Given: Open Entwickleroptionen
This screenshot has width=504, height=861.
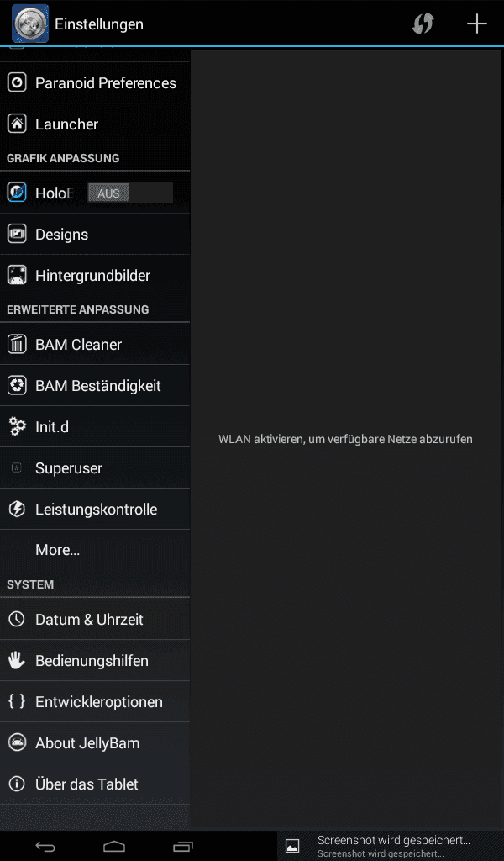Looking at the screenshot, I should 95,702.
